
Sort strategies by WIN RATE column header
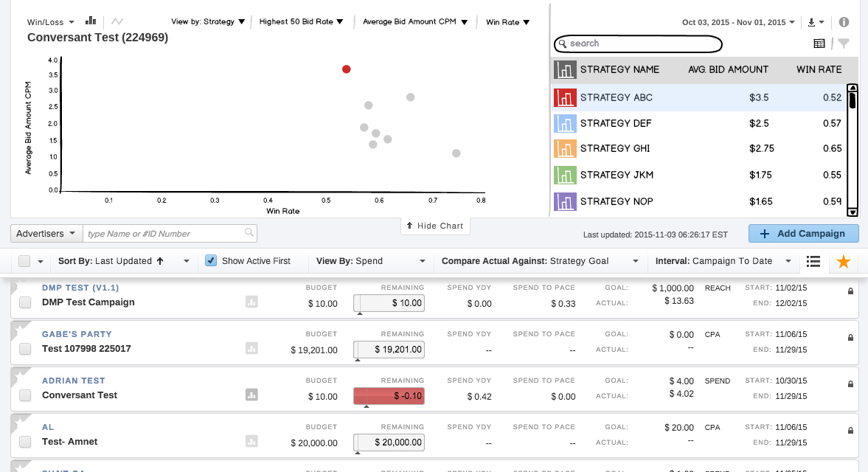click(x=819, y=70)
